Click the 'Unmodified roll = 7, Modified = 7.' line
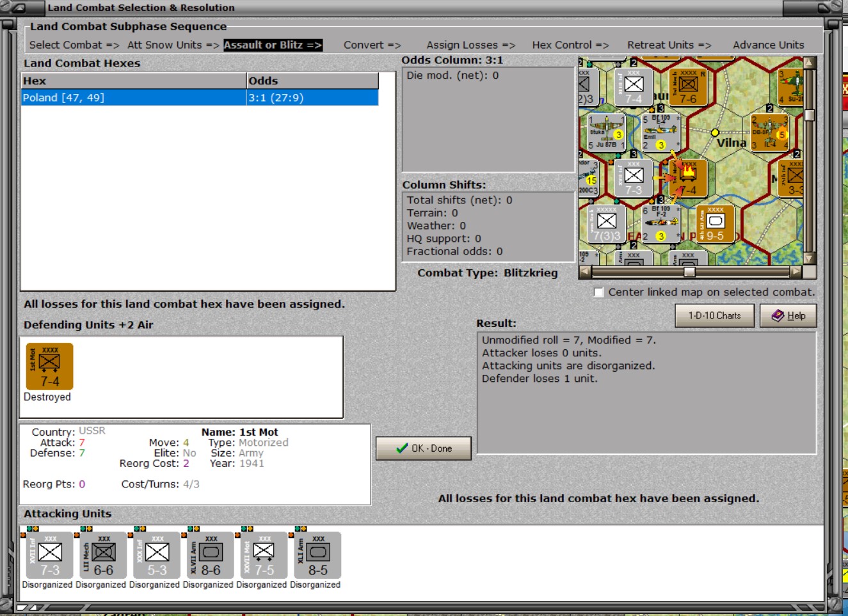The width and height of the screenshot is (848, 616). coord(569,340)
